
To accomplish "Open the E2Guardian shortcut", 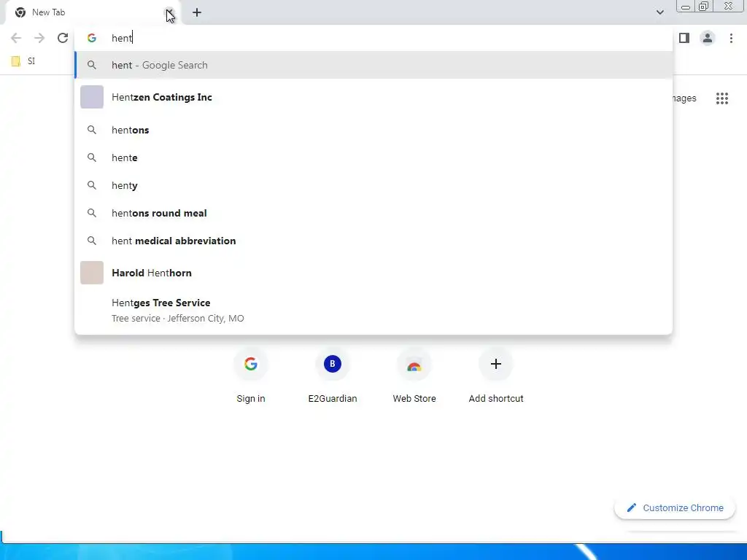I will point(333,376).
